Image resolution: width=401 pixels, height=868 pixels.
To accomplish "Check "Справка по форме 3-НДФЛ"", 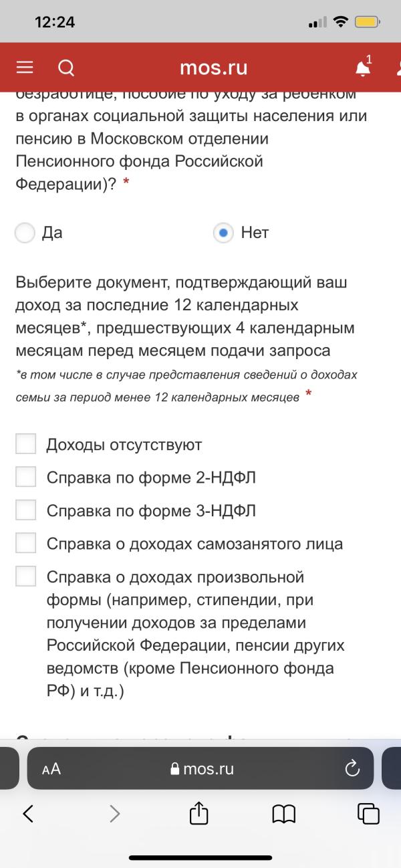I will [25, 510].
